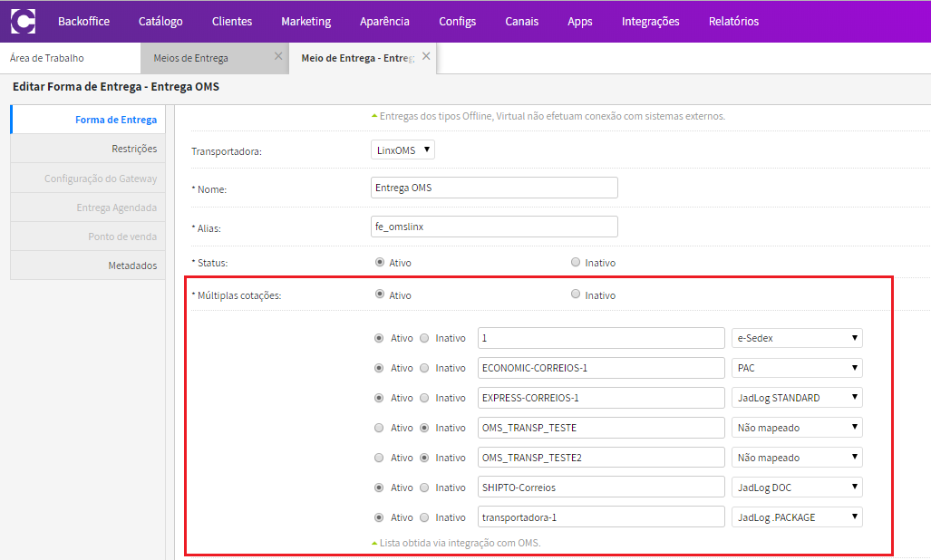Viewport: 931px width, 560px height.
Task: Click the EXPRESS-CORREIOS-1 input field
Action: pyautogui.click(x=601, y=398)
